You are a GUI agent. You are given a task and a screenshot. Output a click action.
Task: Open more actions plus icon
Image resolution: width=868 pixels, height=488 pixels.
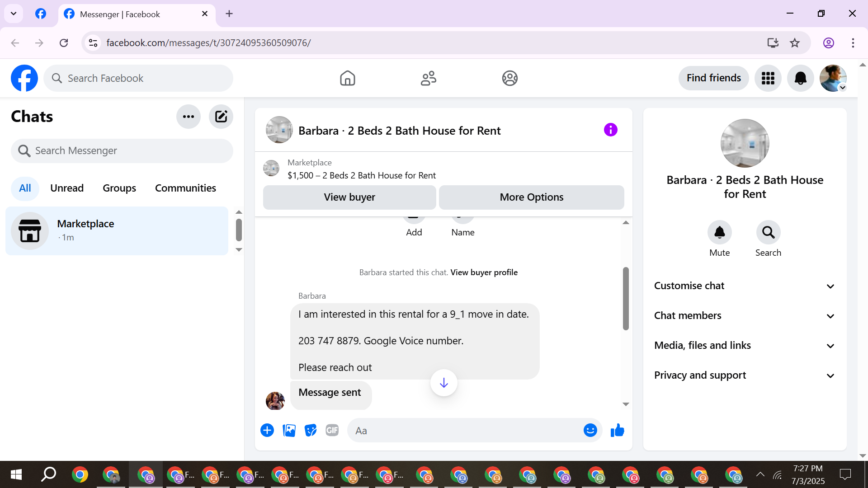[x=267, y=431]
